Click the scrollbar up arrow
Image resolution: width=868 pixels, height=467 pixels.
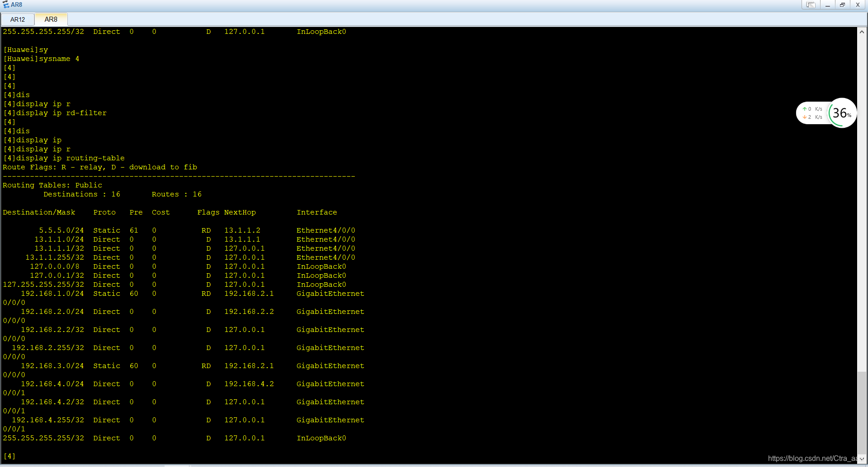coord(862,32)
